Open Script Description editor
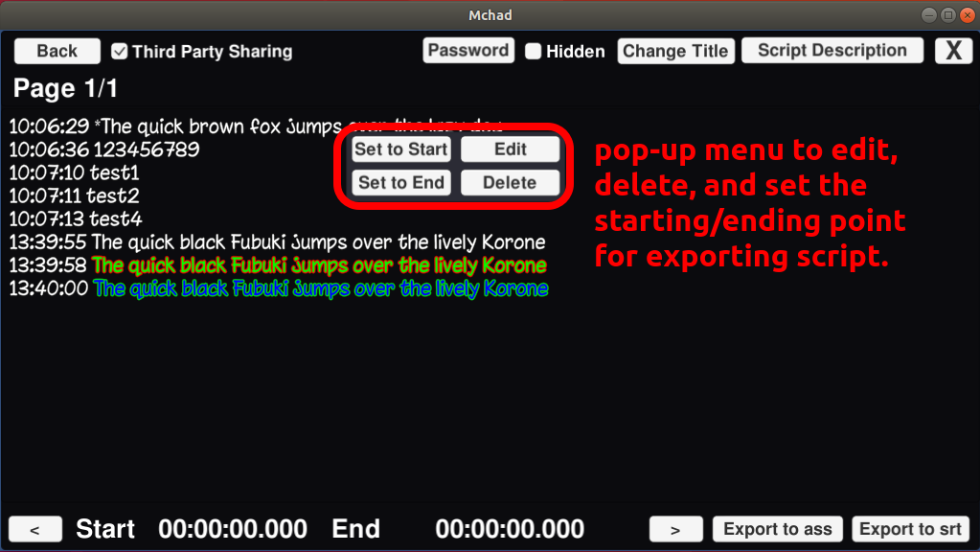980x552 pixels. (x=832, y=51)
